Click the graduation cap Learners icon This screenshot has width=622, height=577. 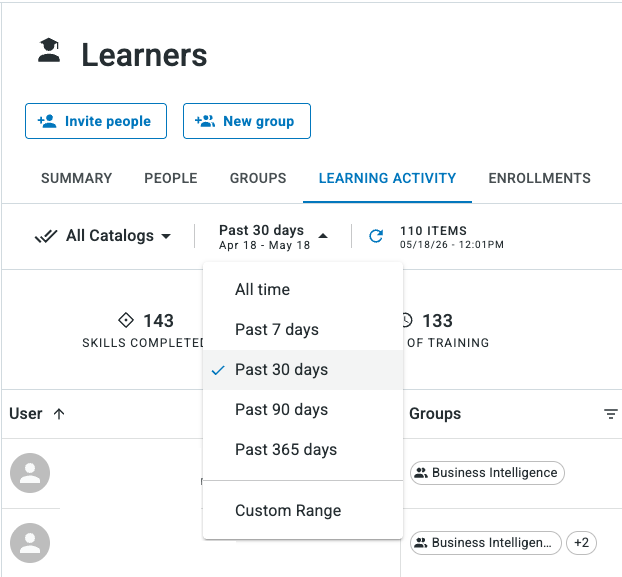[49, 50]
